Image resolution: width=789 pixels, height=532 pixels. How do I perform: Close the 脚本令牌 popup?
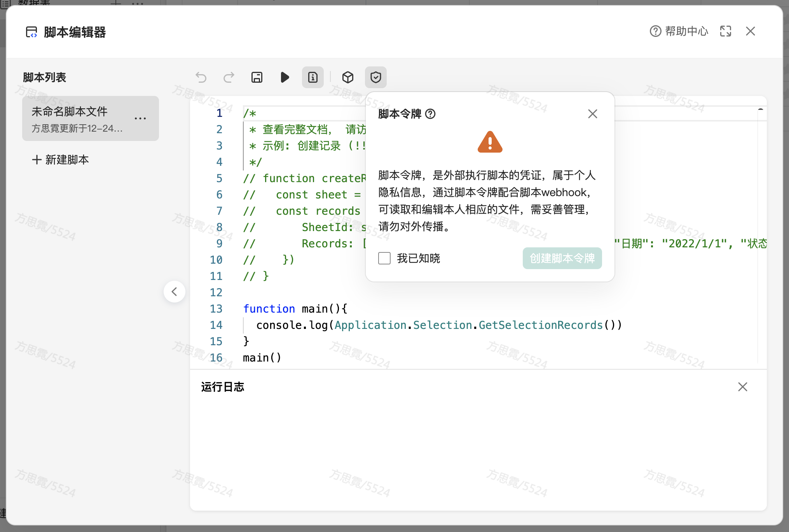(x=593, y=114)
